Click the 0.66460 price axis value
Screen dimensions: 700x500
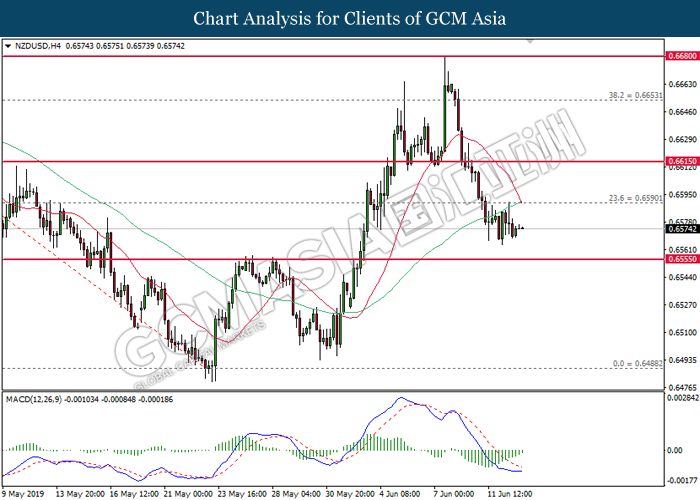click(x=682, y=112)
